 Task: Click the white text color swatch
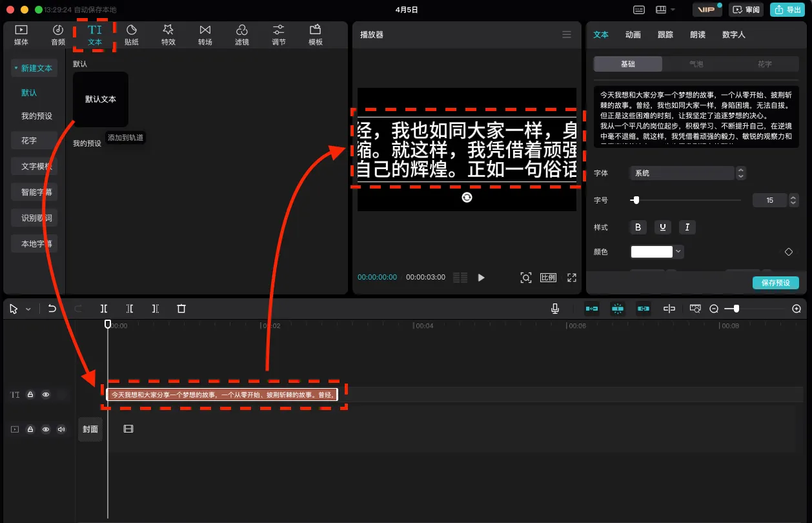click(652, 252)
